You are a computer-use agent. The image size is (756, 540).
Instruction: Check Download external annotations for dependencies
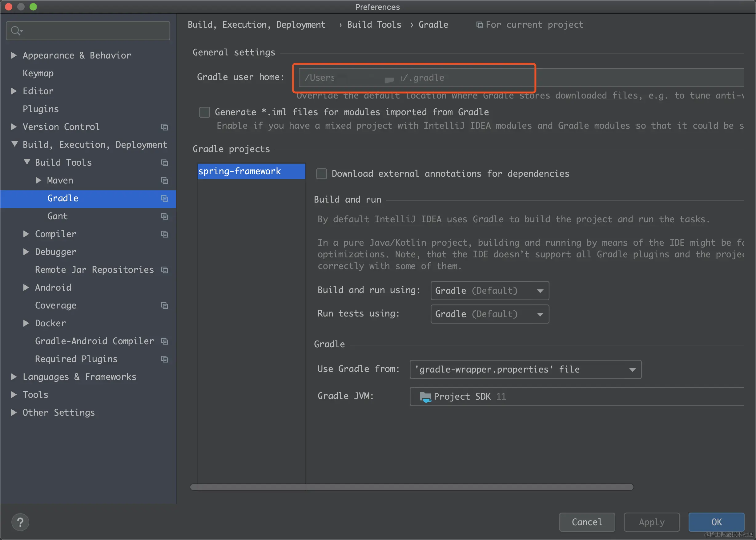[321, 174]
